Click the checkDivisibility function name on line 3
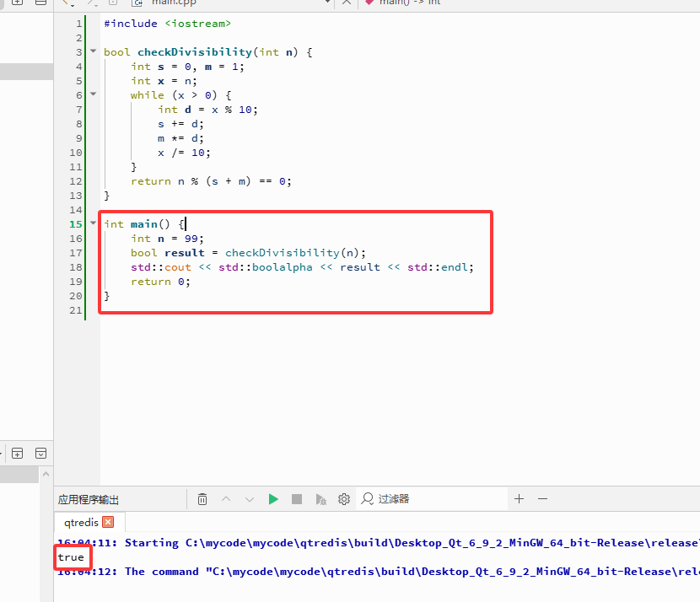The height and width of the screenshot is (602, 700). (195, 52)
